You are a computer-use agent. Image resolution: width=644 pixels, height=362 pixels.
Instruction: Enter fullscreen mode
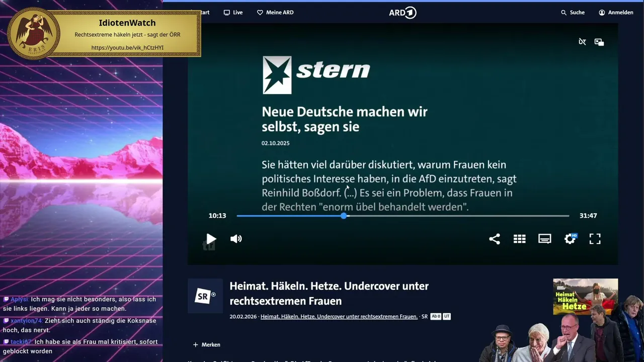click(595, 239)
